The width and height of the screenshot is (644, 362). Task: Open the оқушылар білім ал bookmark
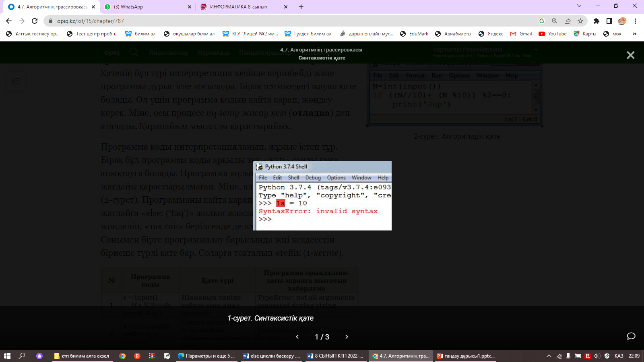pyautogui.click(x=189, y=34)
